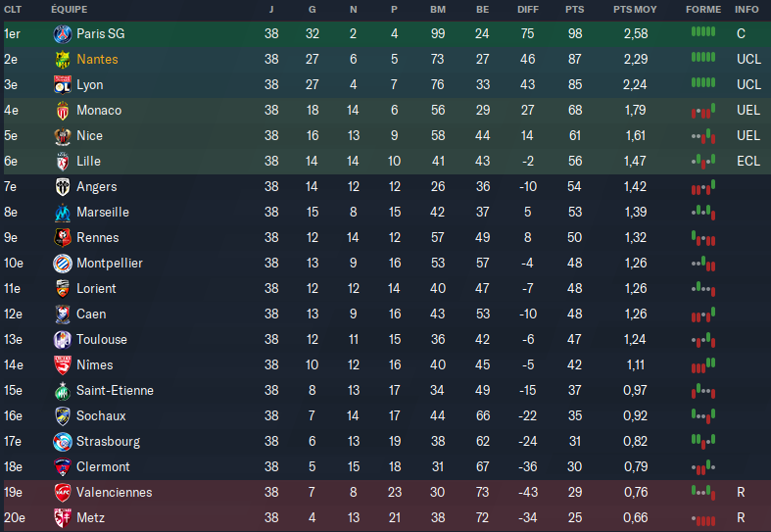Click Clermont's form indicator

(x=703, y=467)
